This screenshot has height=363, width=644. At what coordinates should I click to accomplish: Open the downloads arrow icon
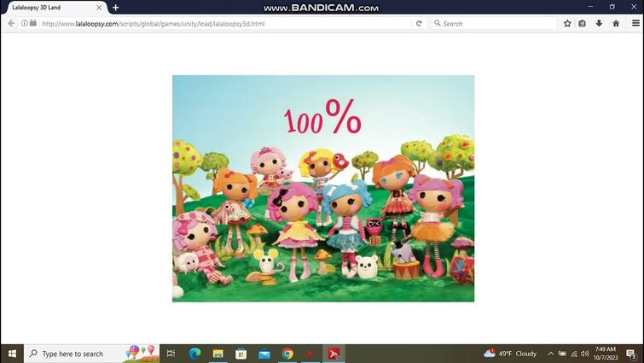coord(599,23)
